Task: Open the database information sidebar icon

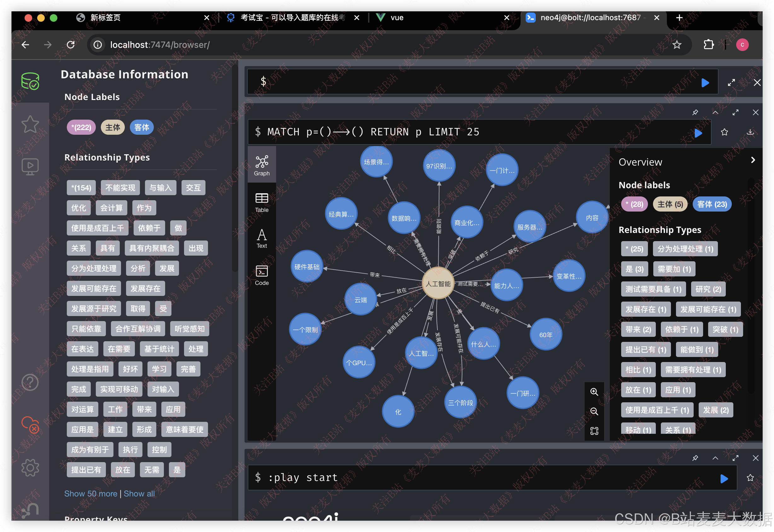Action: pyautogui.click(x=30, y=81)
